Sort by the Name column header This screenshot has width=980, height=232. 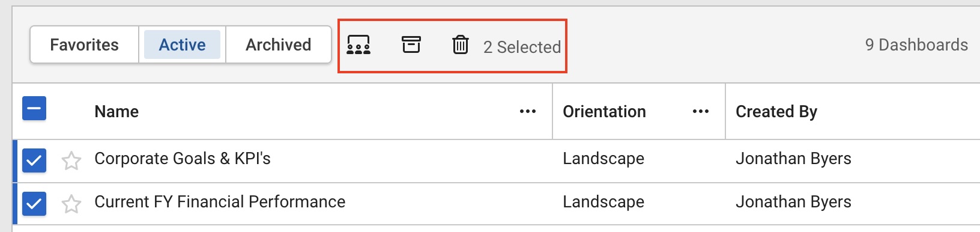coord(116,112)
